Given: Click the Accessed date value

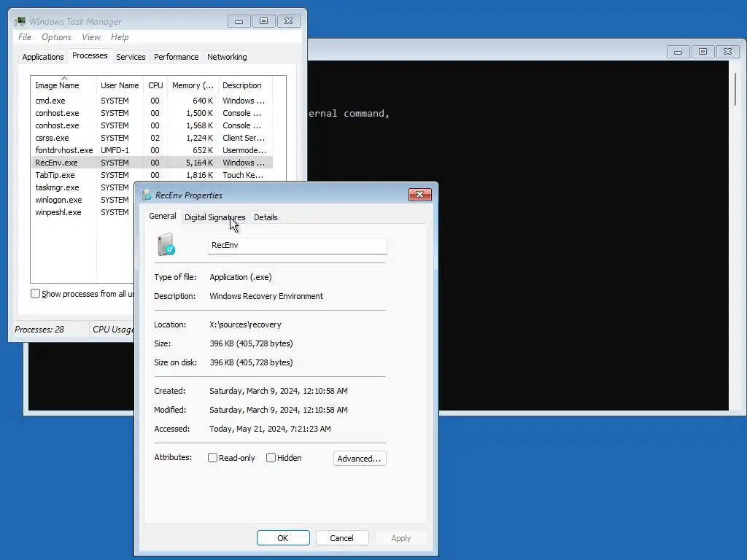Looking at the screenshot, I should (x=270, y=429).
